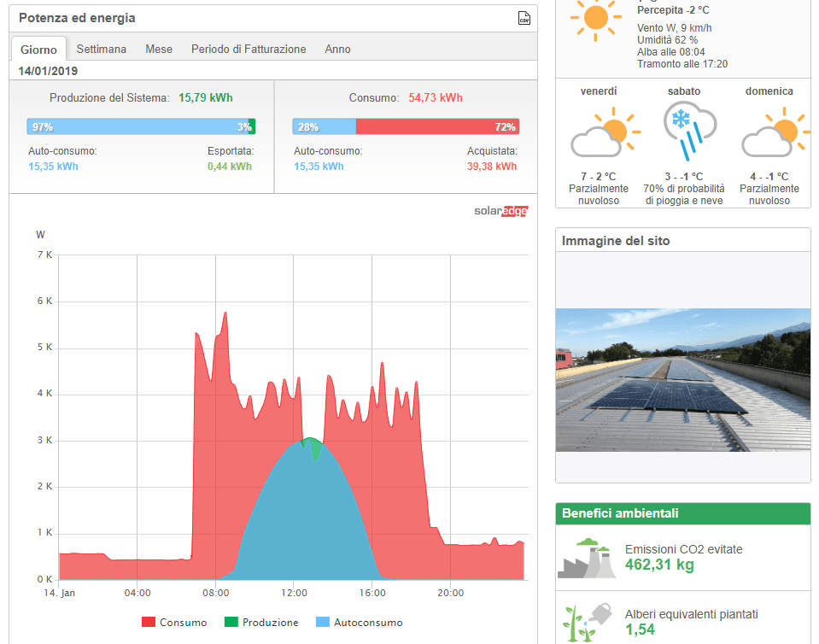Click the Autoconsumo legend label

(368, 623)
